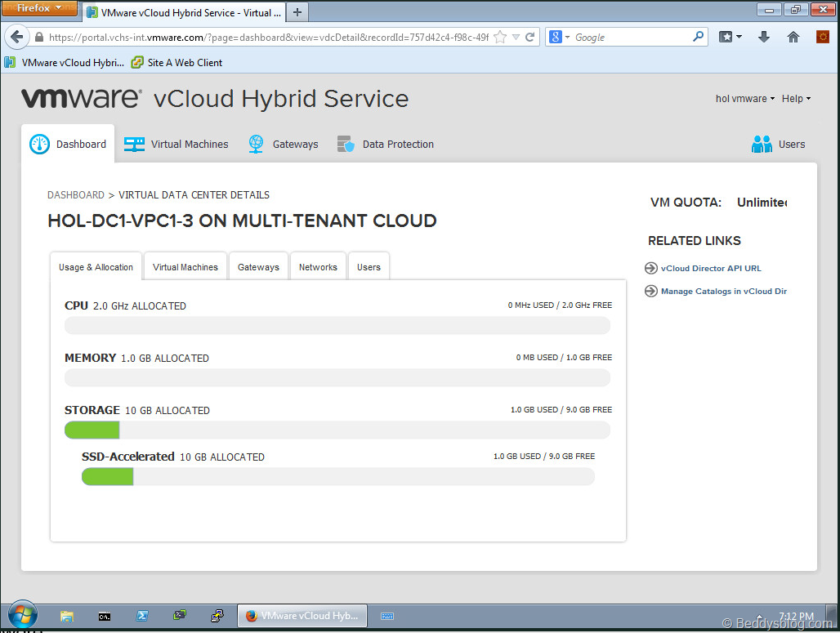Launch Command Prompt from the taskbar

click(x=105, y=617)
